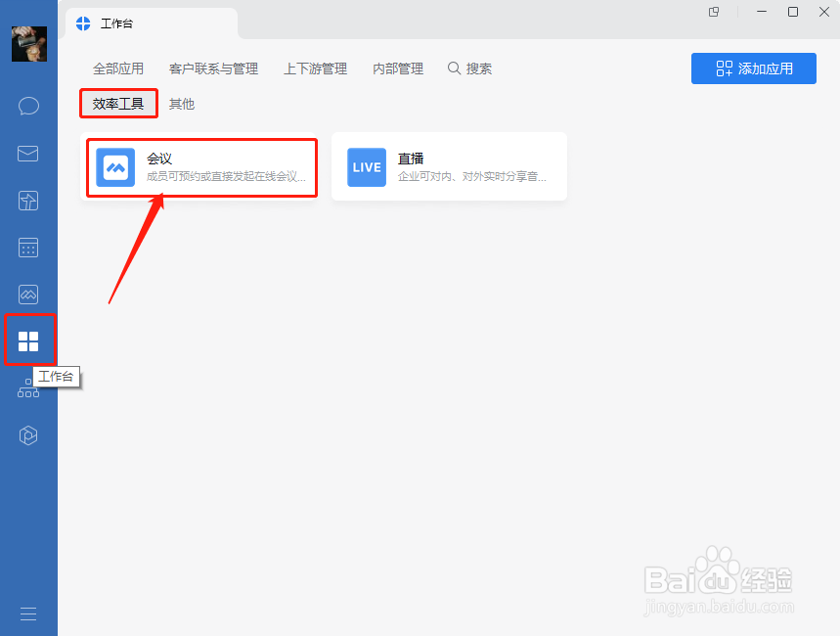Open the user avatar profile picture
This screenshot has width=840, height=636.
tap(29, 44)
